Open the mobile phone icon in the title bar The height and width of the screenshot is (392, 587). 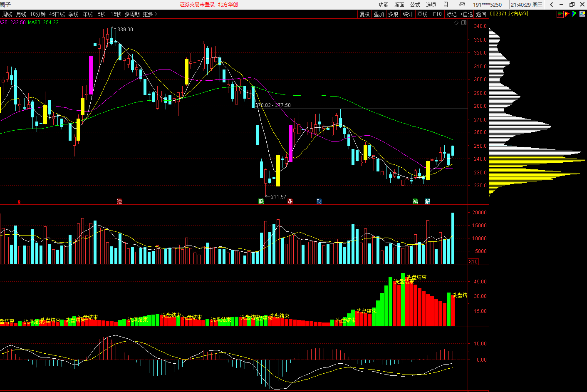tap(446, 5)
